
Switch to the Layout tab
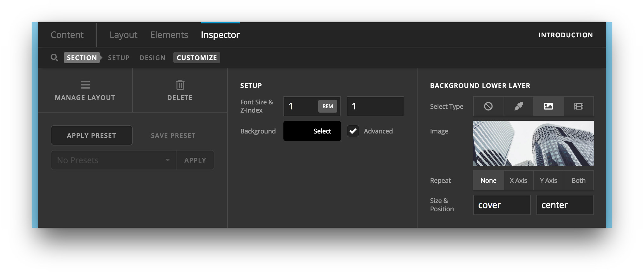point(123,35)
